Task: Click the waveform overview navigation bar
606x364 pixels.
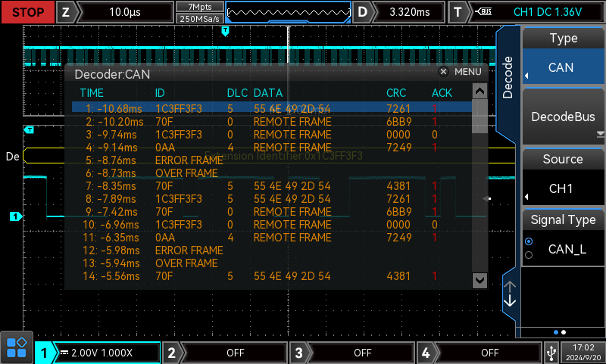Action: [x=288, y=12]
